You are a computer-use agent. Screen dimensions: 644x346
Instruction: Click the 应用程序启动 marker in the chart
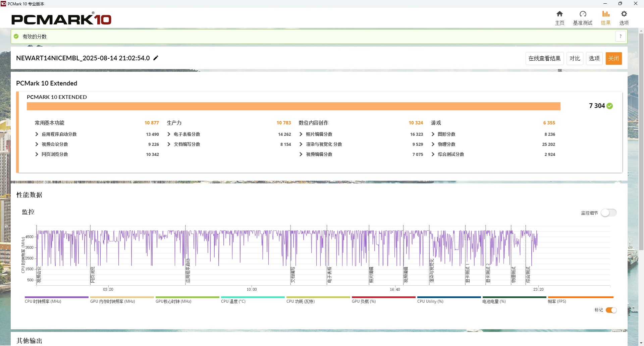click(188, 271)
